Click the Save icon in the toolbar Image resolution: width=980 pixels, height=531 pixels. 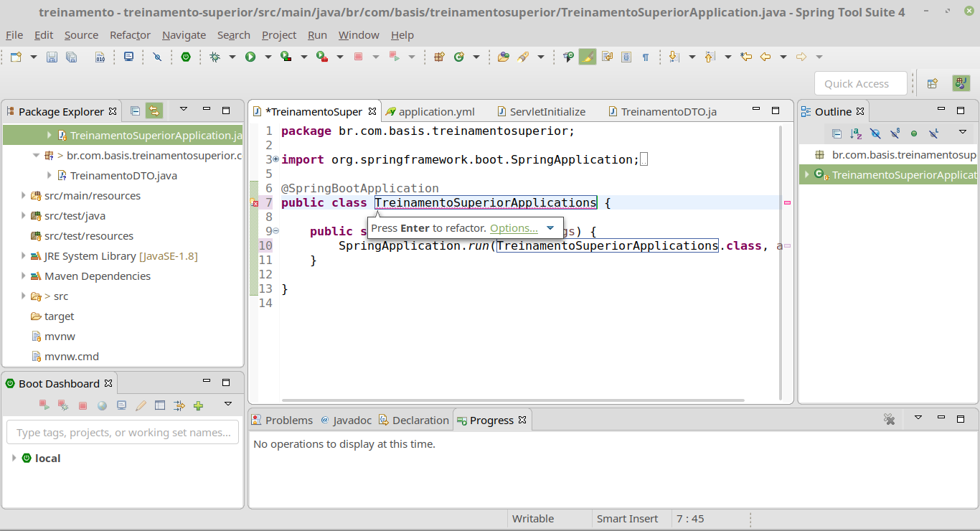click(x=52, y=57)
